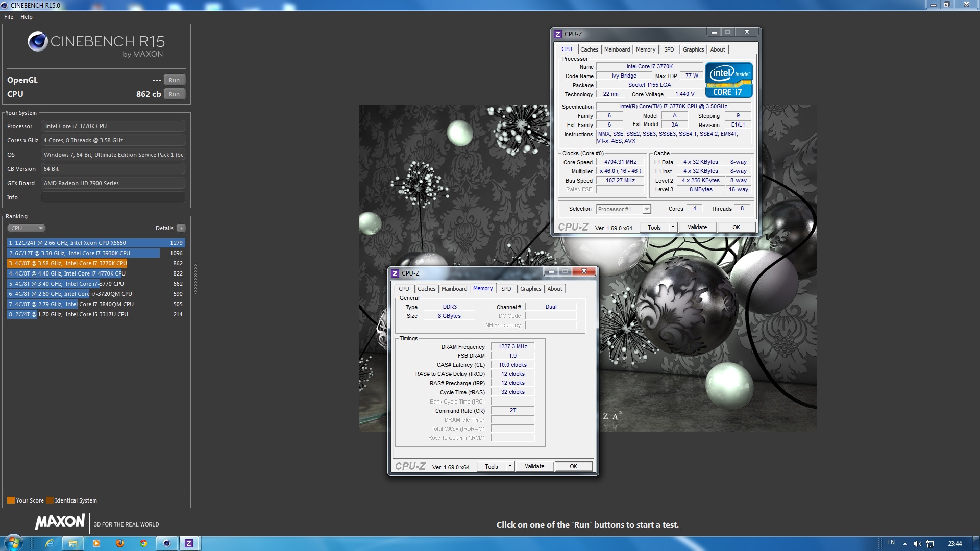
Task: Select i7-3720QM ranking row
Action: [96, 294]
